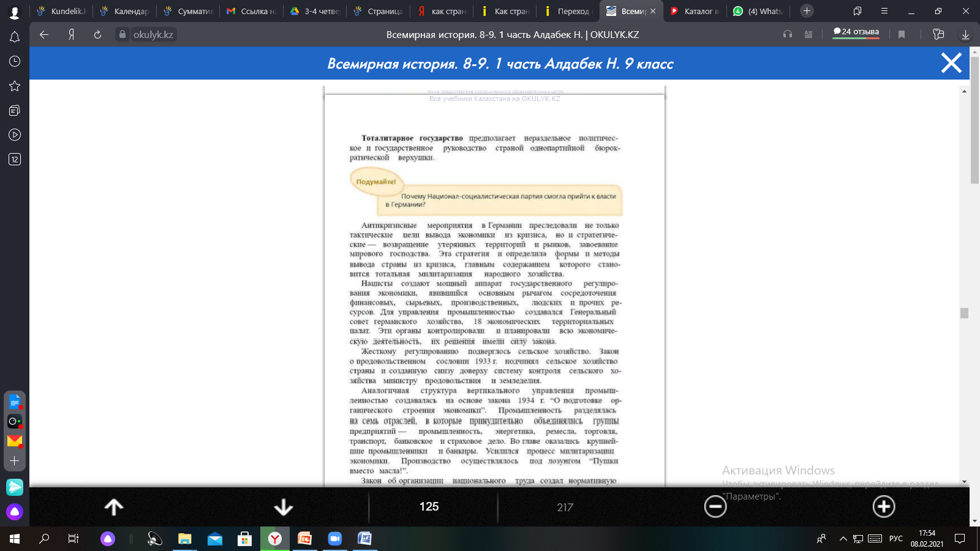980x551 pixels.
Task: Reload the current page
Action: [97, 35]
